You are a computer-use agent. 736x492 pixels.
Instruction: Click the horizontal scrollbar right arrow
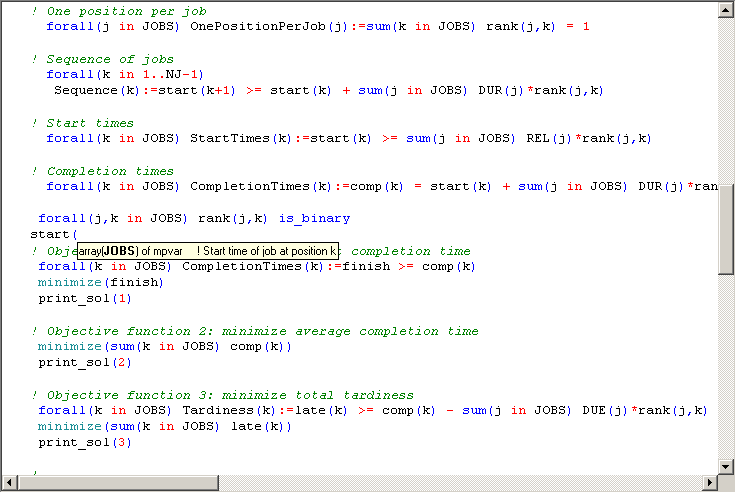(x=709, y=483)
